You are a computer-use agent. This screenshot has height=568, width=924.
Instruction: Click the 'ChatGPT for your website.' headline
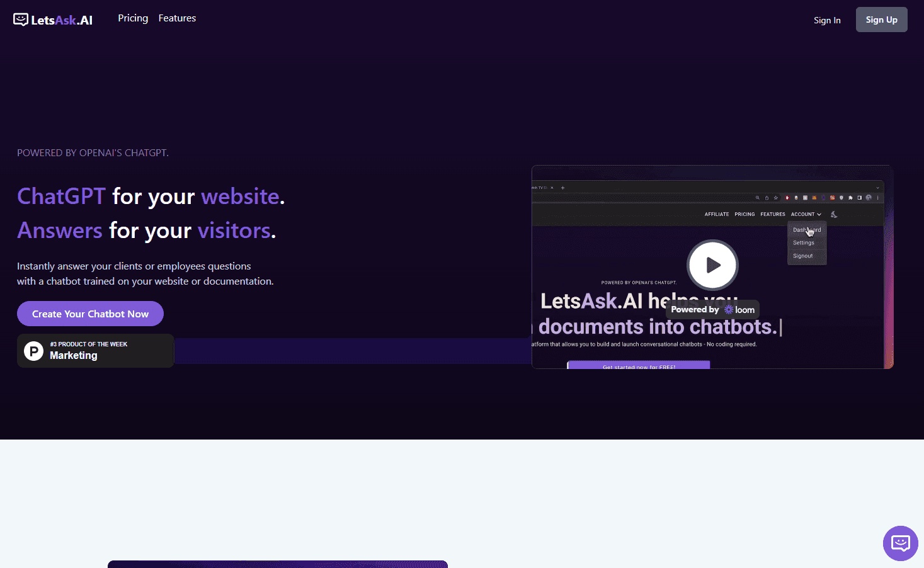151,196
